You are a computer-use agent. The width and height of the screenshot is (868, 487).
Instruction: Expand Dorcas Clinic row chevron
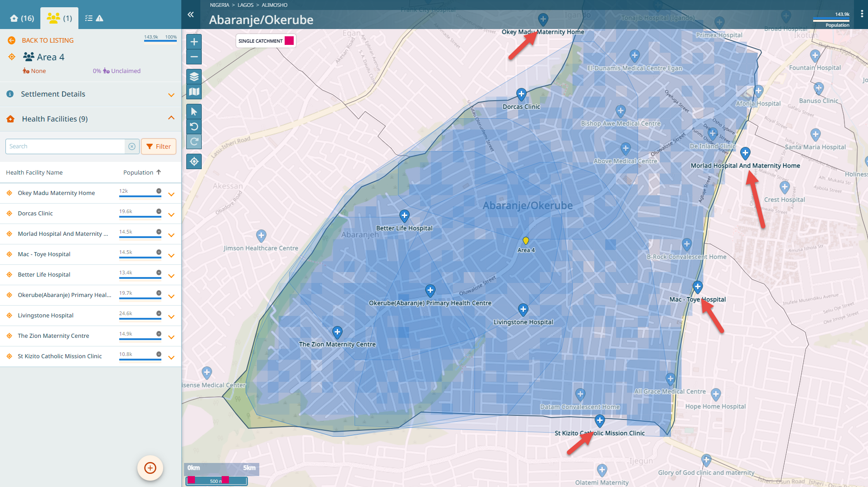pyautogui.click(x=171, y=215)
